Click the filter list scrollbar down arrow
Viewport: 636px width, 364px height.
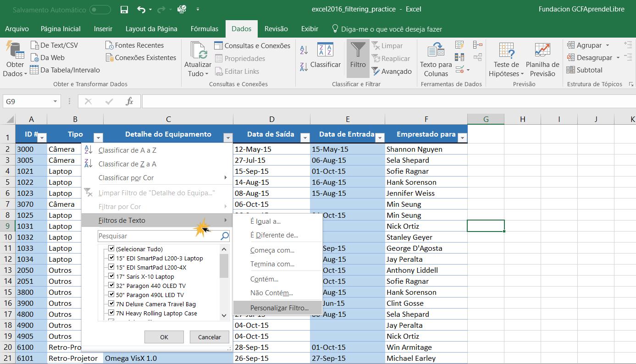pos(224,315)
